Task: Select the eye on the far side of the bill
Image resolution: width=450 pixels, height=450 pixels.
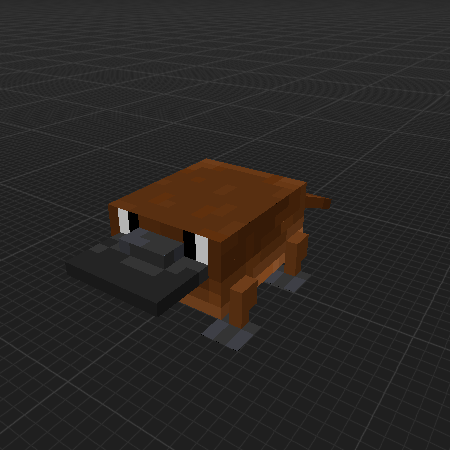Action: (128, 221)
